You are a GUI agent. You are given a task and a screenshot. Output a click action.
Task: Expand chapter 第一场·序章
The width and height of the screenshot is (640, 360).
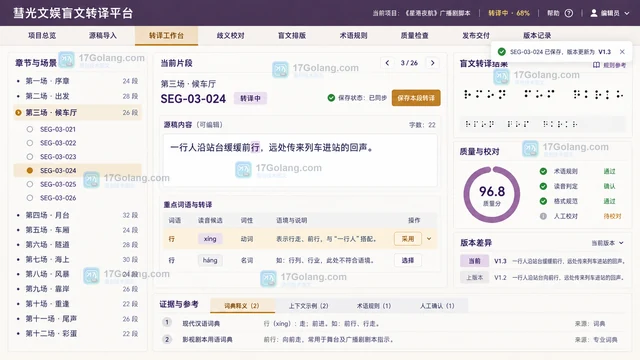pos(78,81)
